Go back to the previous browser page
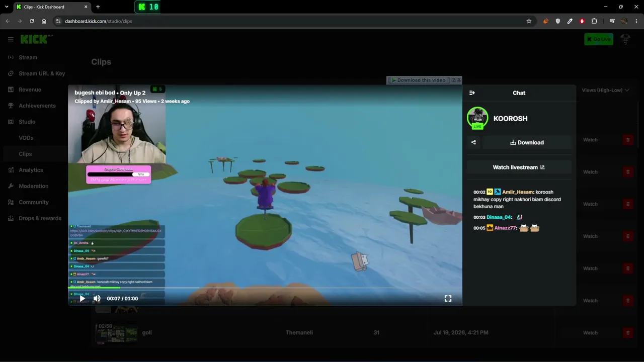 [8, 21]
